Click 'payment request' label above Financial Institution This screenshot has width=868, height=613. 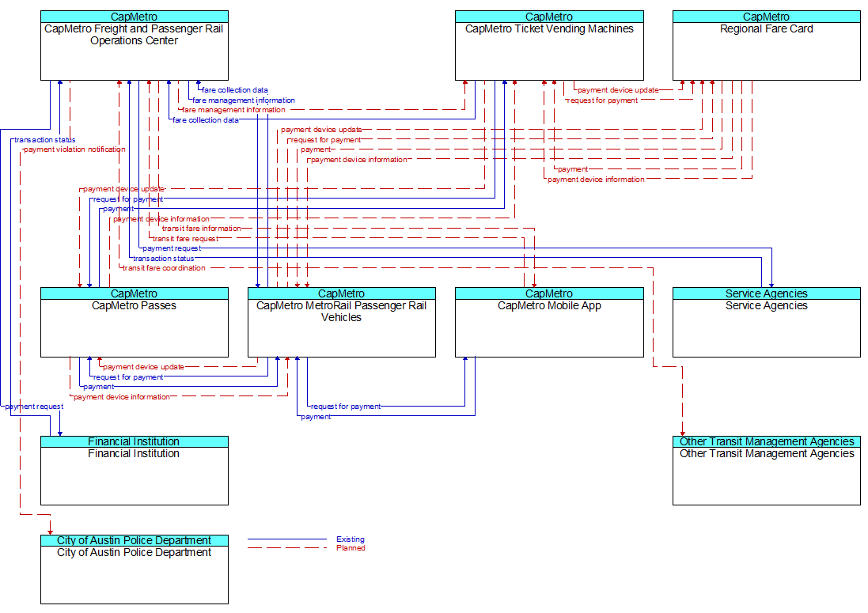[x=34, y=407]
